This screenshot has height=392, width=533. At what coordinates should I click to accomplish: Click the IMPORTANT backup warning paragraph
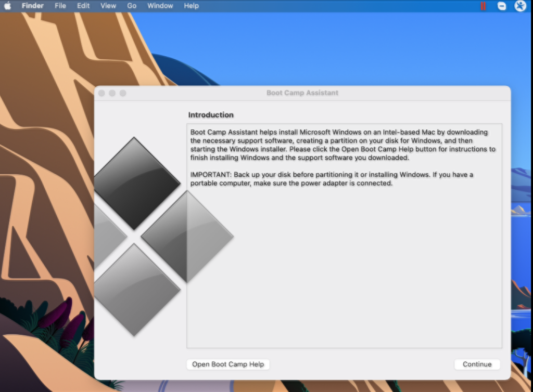tap(332, 179)
